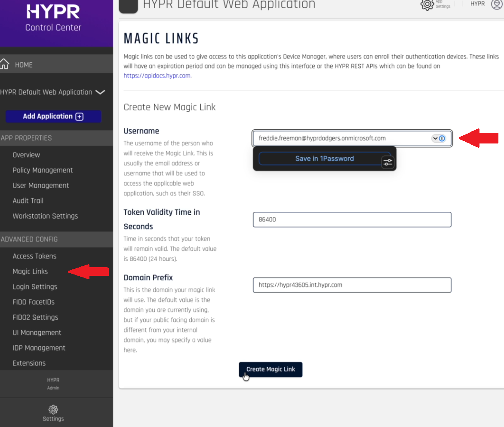Open IDP Management in sidebar

39,348
